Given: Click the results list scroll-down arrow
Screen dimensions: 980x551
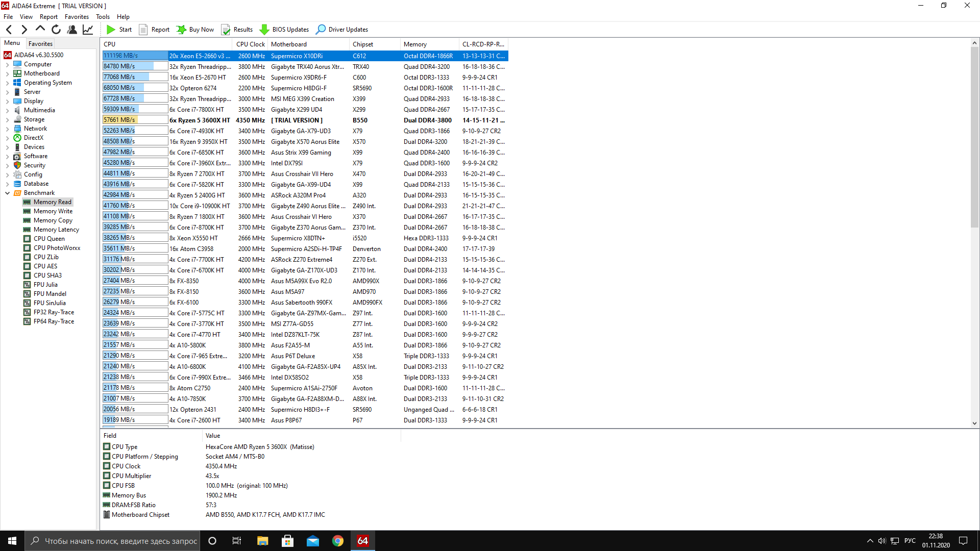Looking at the screenshot, I should point(974,423).
